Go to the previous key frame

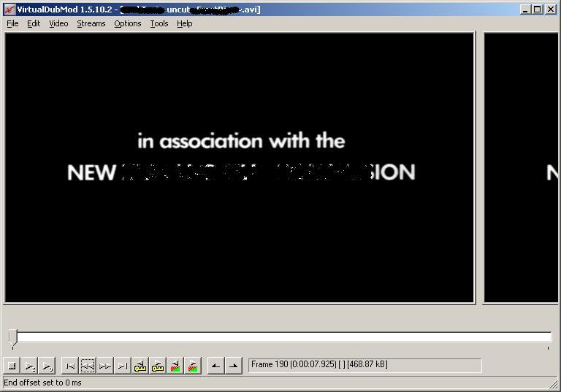[140, 366]
